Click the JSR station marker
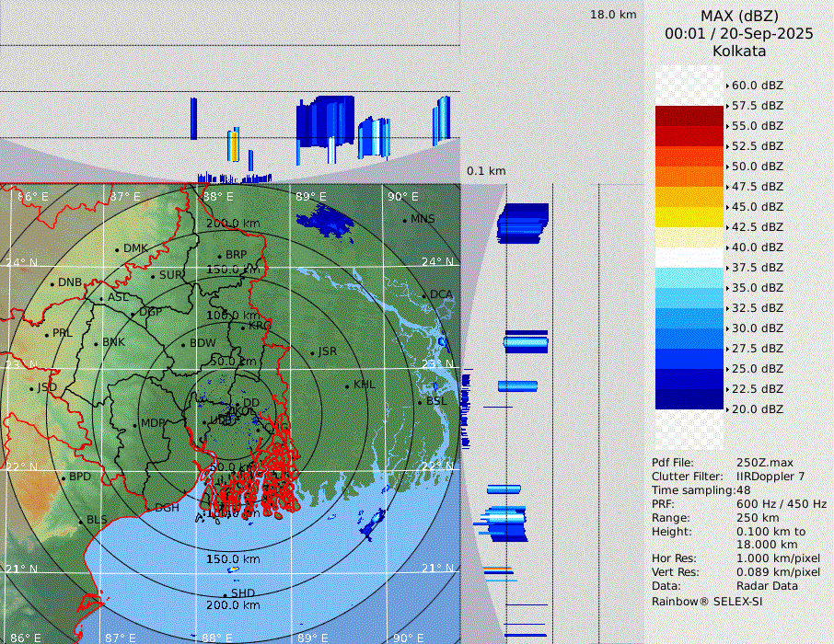Image resolution: width=834 pixels, height=644 pixels. coord(311,352)
